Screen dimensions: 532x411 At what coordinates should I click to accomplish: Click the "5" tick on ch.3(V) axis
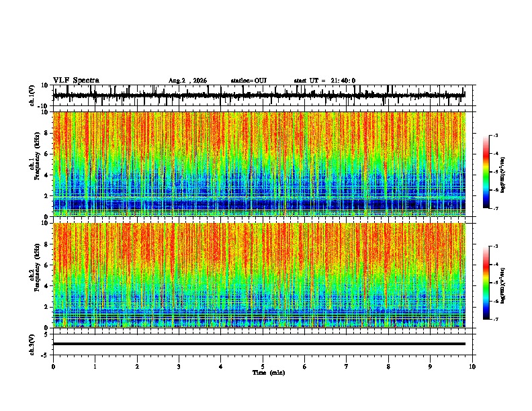[46, 334]
